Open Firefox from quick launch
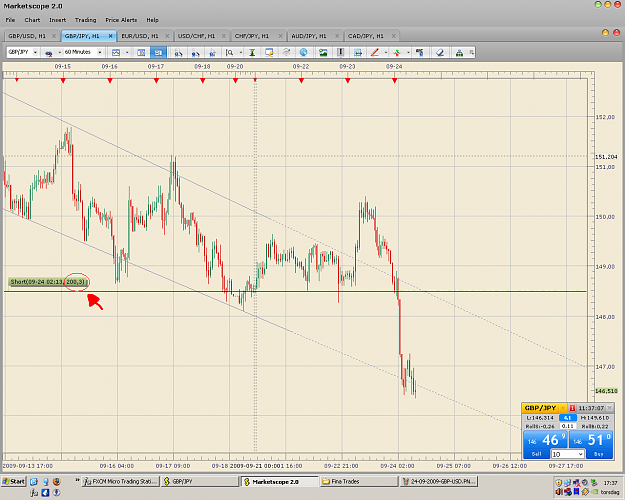625x500 pixels. 57,481
